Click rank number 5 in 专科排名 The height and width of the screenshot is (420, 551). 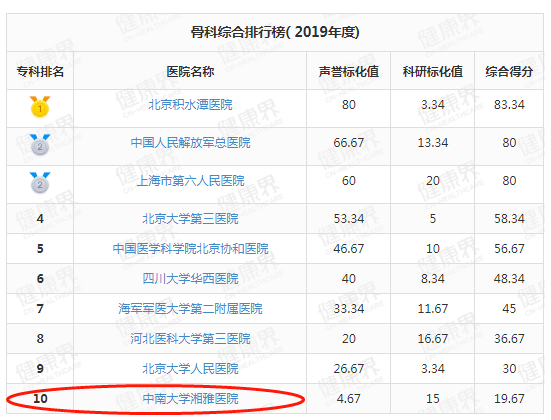click(x=40, y=248)
